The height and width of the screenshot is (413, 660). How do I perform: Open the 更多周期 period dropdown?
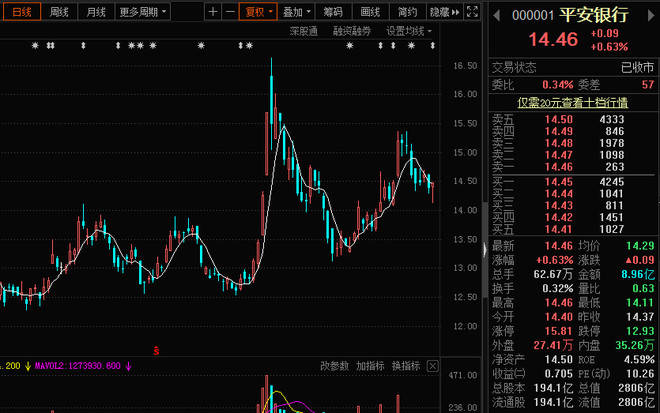[x=143, y=12]
